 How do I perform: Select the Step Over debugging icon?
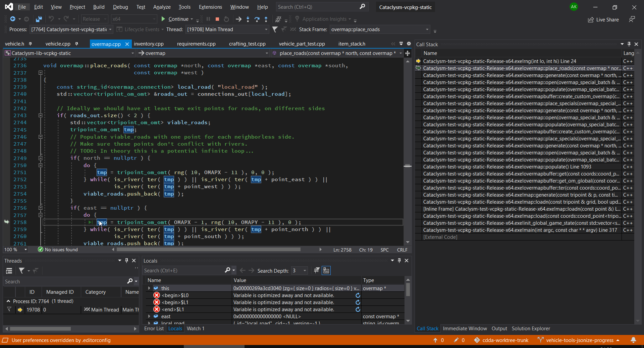click(x=257, y=19)
